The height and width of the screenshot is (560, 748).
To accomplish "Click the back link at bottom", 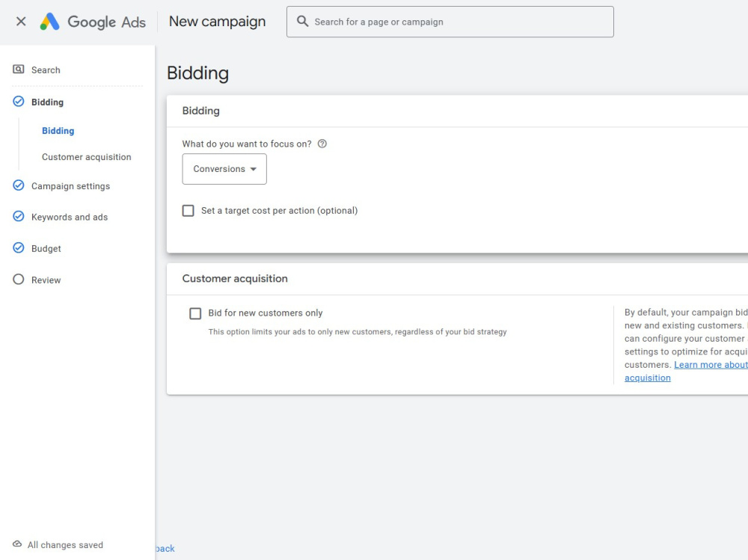I will 165,549.
